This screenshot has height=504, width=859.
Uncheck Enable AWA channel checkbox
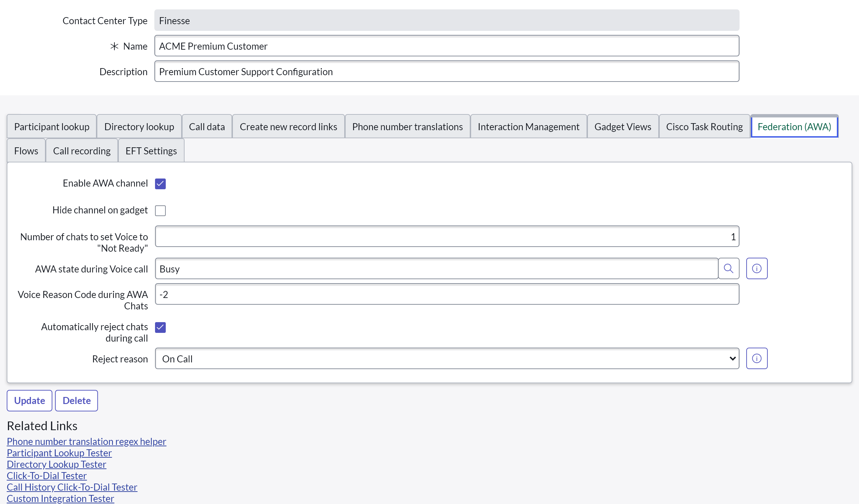click(x=160, y=184)
